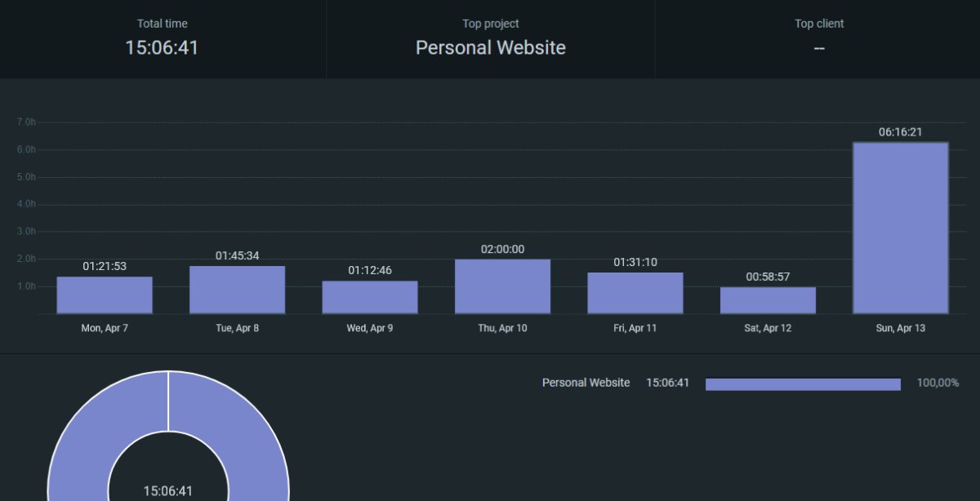Click the Monday, Apr 7 bar

coord(105,295)
